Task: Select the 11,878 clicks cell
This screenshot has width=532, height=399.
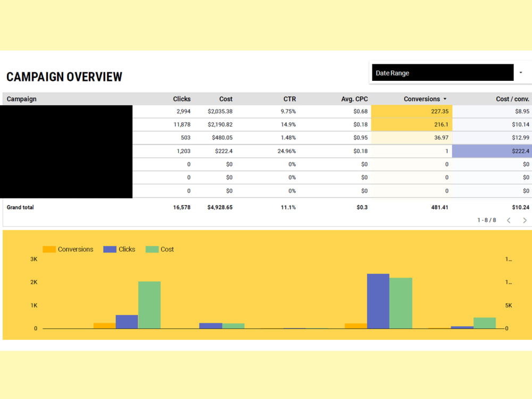Action: tap(182, 124)
